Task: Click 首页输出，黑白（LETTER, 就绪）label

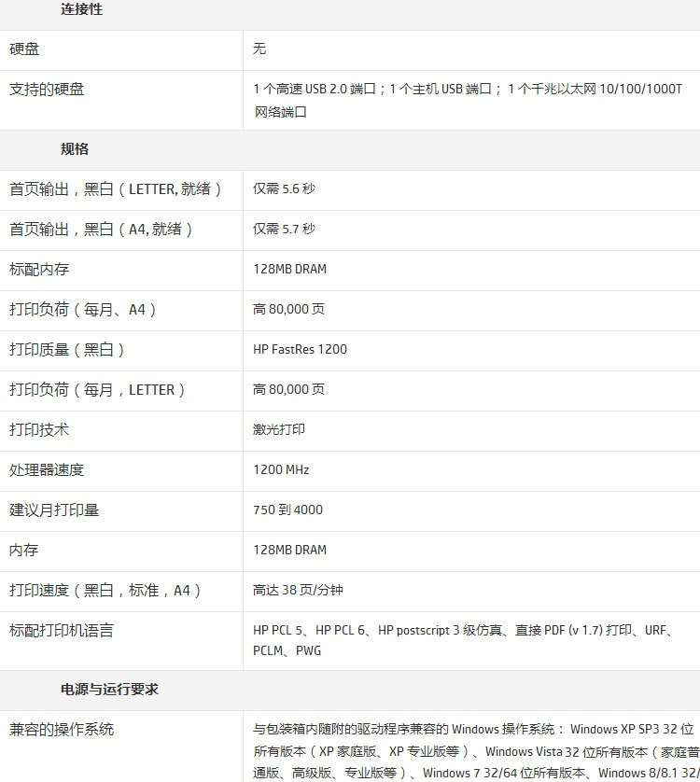Action: tap(115, 189)
